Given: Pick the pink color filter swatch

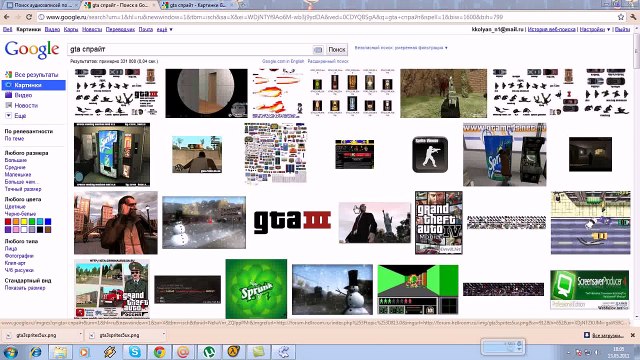Looking at the screenshot, I should [16, 229].
